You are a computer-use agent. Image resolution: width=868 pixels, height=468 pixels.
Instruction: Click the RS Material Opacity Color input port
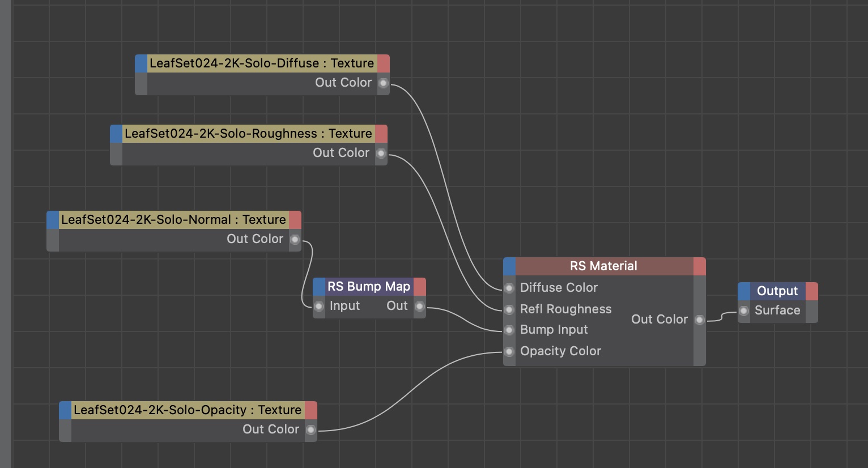click(x=509, y=352)
